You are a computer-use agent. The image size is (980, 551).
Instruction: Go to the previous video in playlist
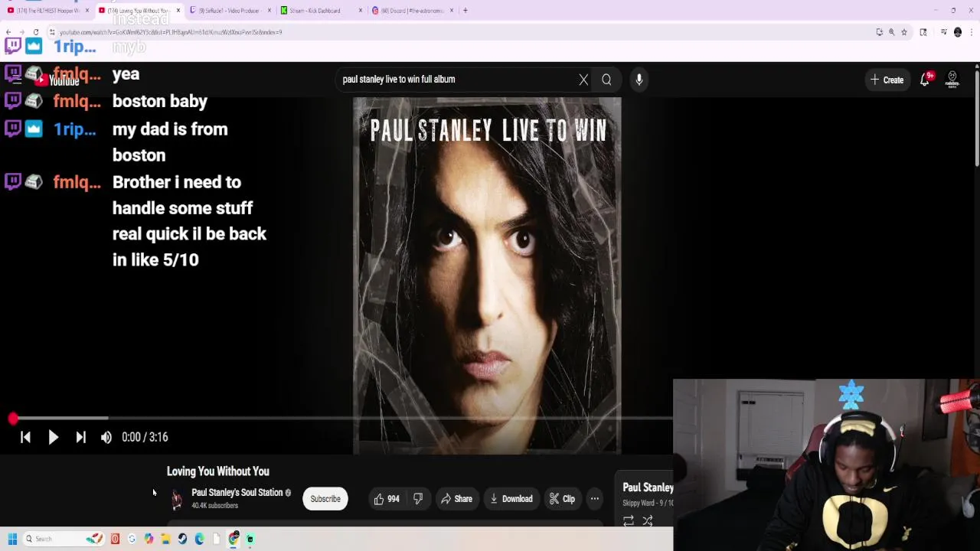coord(25,437)
